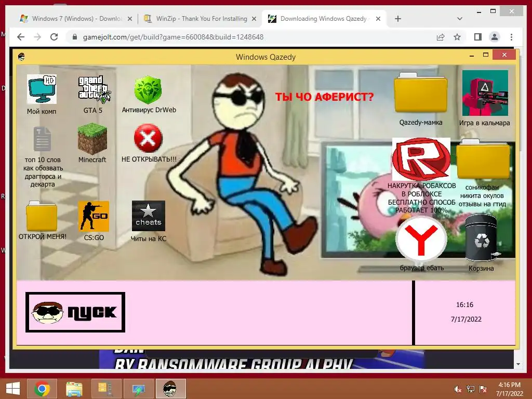This screenshot has height=399, width=532.
Task: Open the Мой комп desktop icon
Action: tap(42, 89)
